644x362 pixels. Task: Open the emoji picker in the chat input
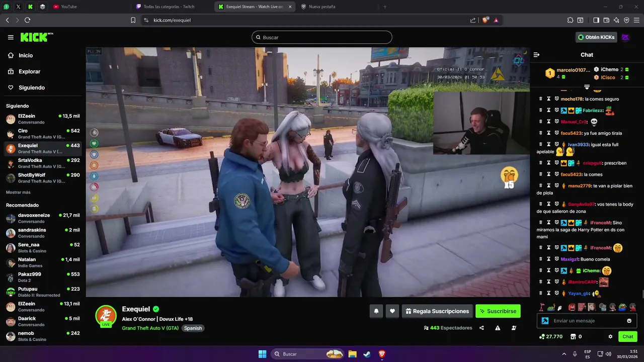pyautogui.click(x=629, y=321)
